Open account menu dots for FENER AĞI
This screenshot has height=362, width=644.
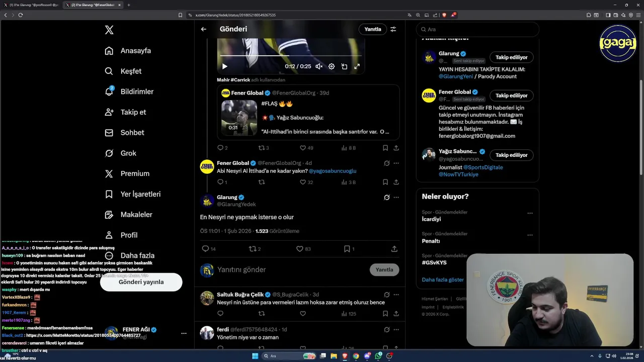pyautogui.click(x=184, y=333)
